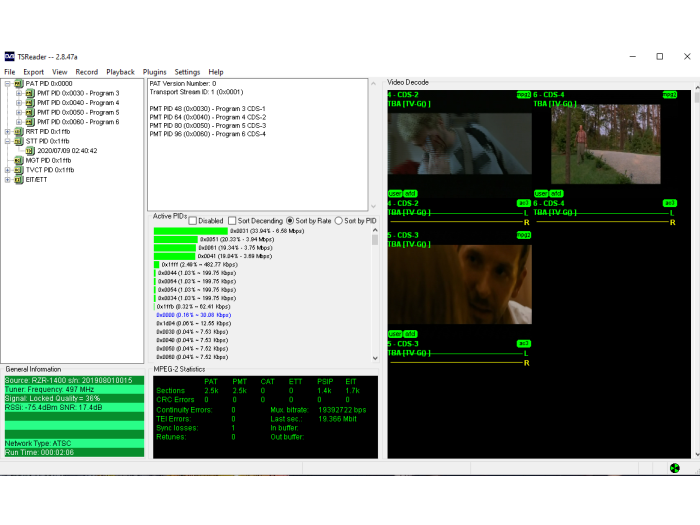Click the user badge under CDS-2 video
The width and height of the screenshot is (700, 525).
[395, 193]
